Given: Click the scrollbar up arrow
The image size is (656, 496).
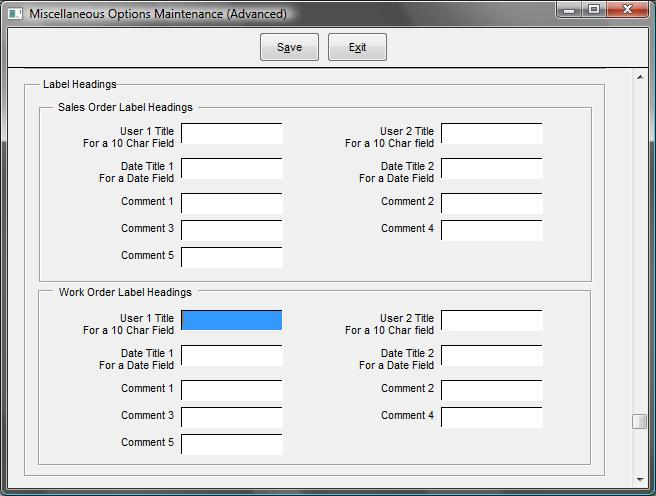Looking at the screenshot, I should click(x=640, y=77).
